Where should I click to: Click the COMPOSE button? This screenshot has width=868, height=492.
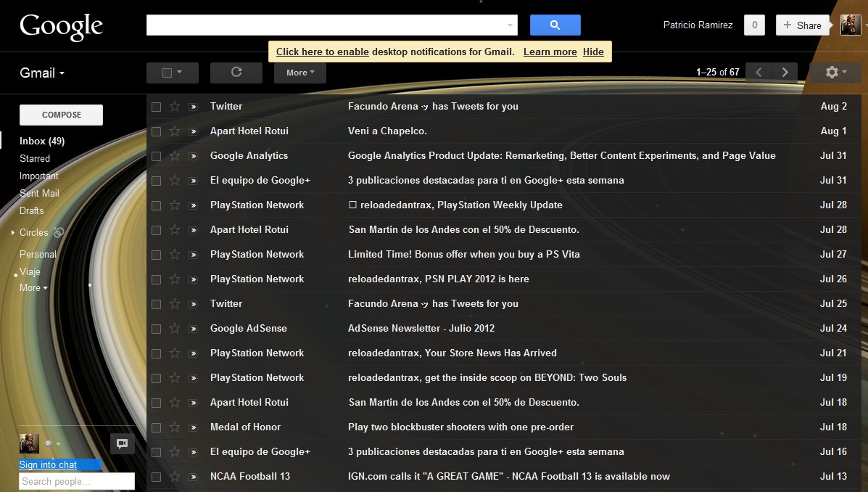tap(61, 115)
